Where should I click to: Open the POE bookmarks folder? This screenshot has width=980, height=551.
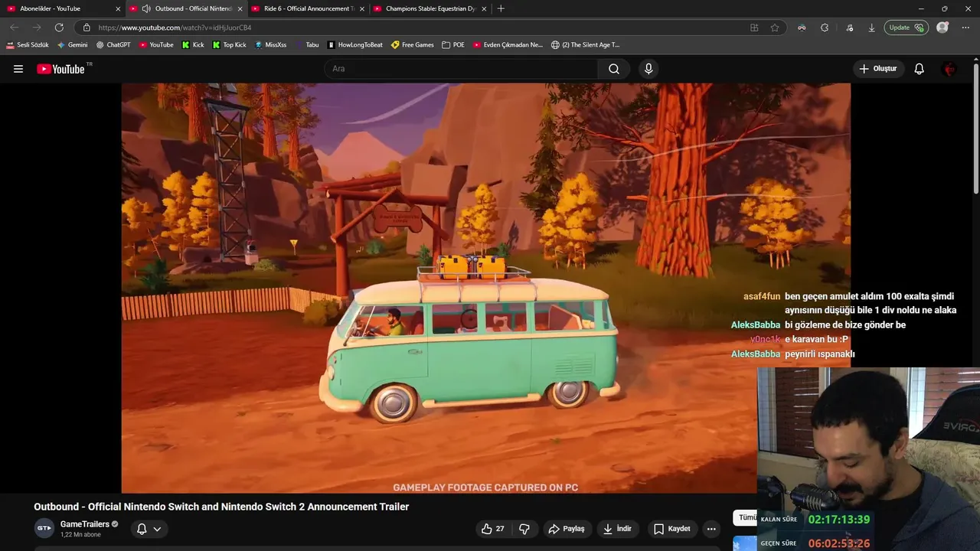[x=453, y=45]
